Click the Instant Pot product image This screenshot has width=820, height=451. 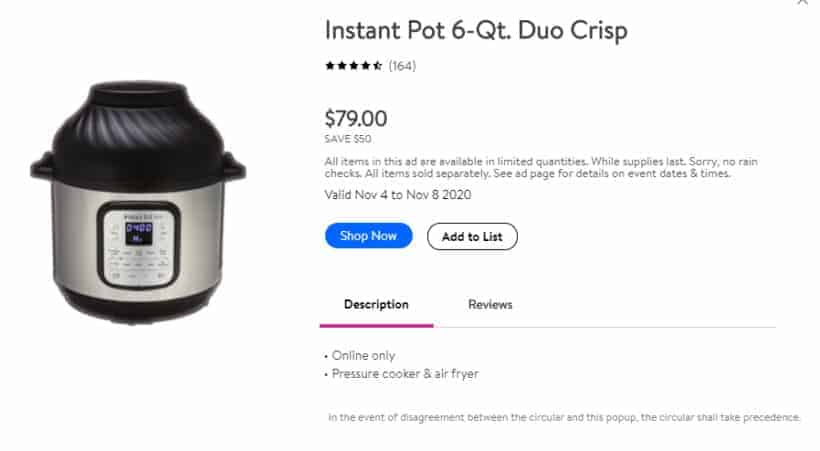coord(138,202)
